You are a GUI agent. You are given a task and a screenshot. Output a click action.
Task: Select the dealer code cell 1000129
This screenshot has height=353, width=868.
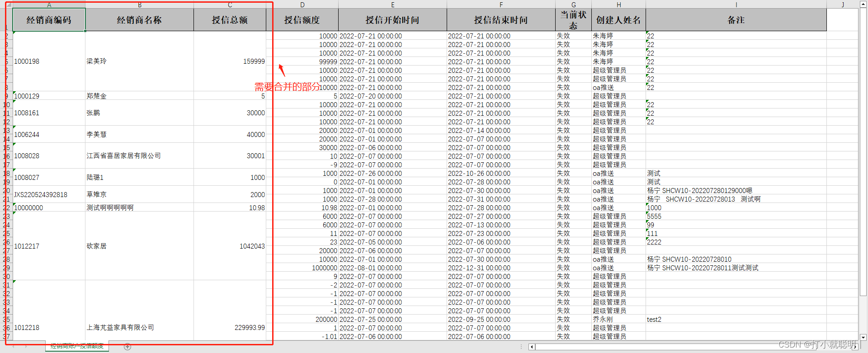click(x=49, y=96)
